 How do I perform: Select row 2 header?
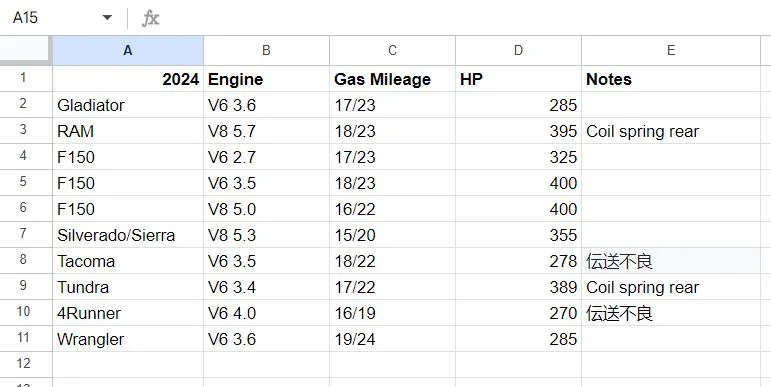[x=26, y=104]
